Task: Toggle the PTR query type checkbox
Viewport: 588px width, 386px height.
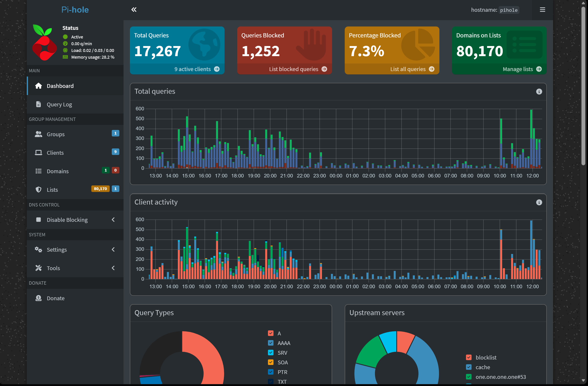Action: (x=270, y=372)
